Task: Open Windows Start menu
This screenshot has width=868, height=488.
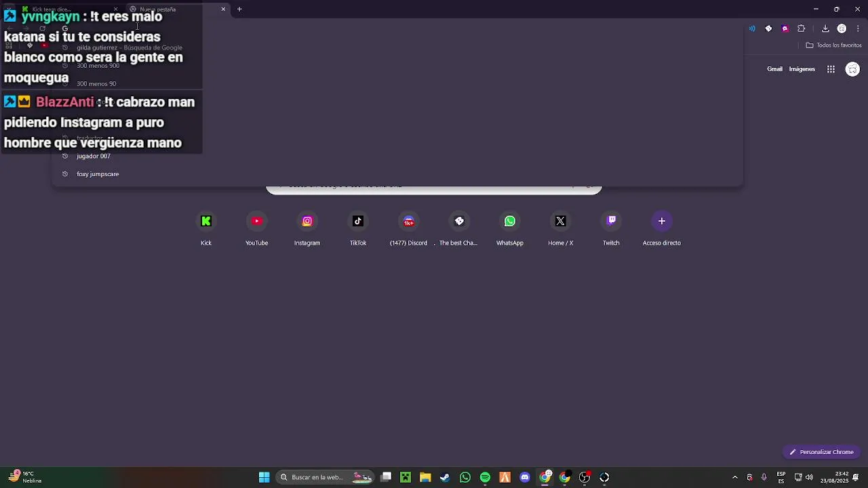Action: [x=264, y=477]
